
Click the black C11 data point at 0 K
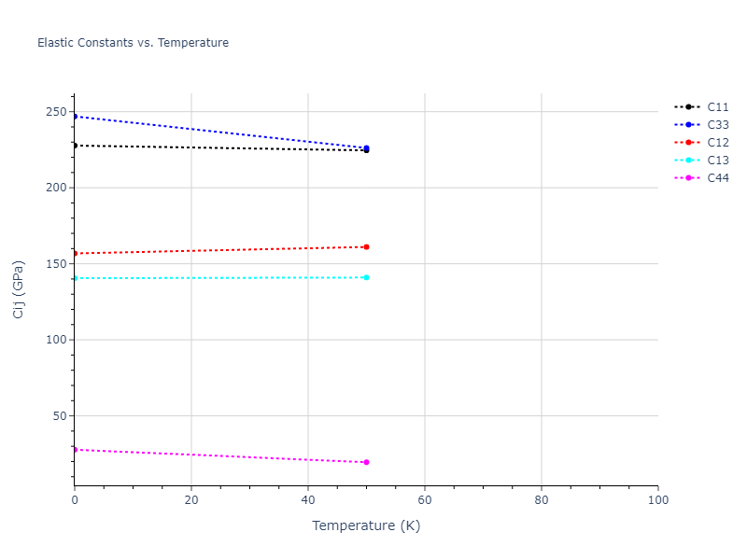click(x=75, y=146)
